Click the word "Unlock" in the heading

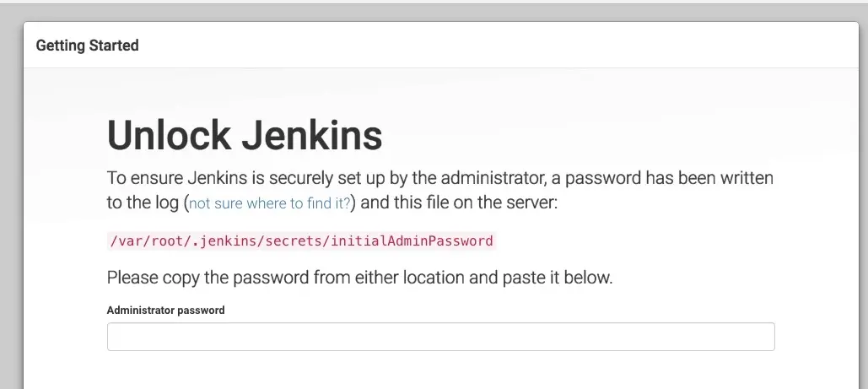point(169,136)
